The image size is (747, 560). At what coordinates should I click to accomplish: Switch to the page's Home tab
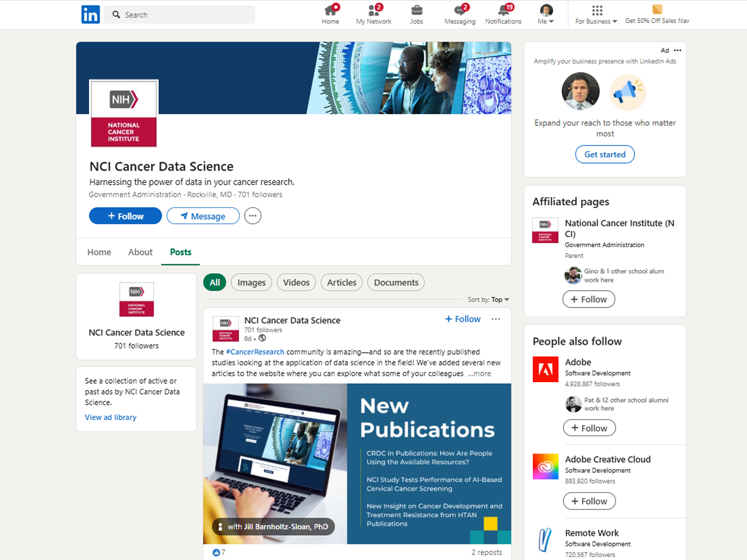[99, 252]
